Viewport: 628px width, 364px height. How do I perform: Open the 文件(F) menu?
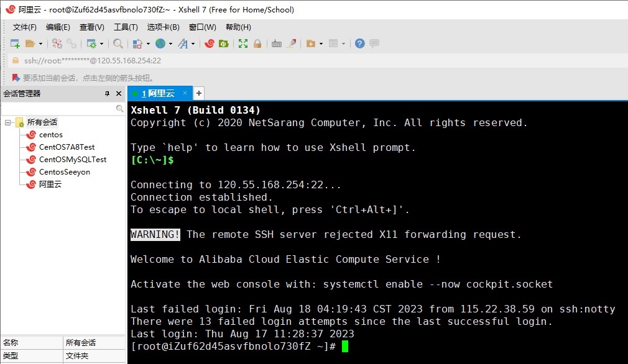tap(24, 27)
